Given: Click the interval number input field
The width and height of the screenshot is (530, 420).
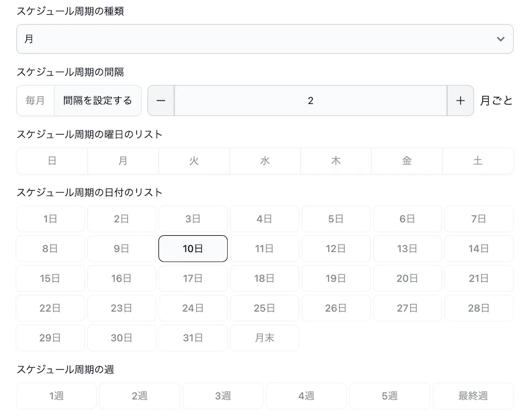Looking at the screenshot, I should [x=311, y=101].
